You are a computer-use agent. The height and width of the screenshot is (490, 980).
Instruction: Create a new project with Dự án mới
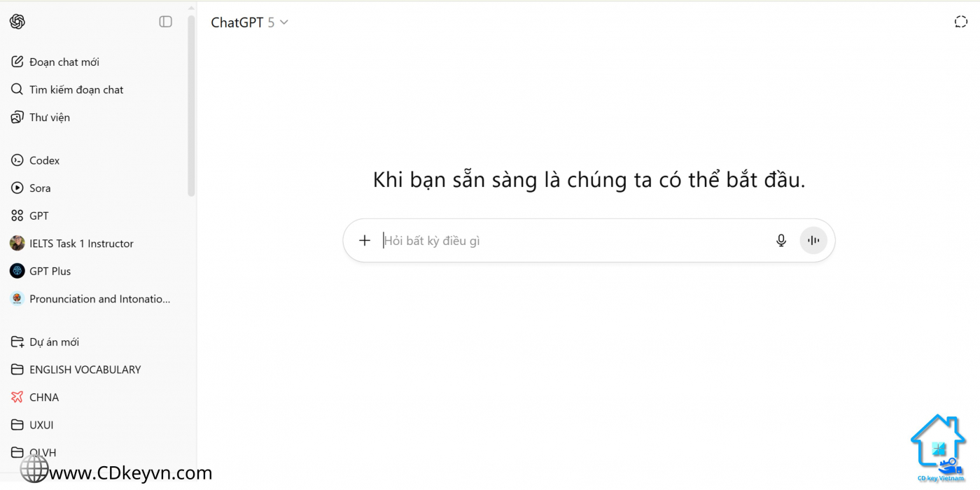click(54, 342)
